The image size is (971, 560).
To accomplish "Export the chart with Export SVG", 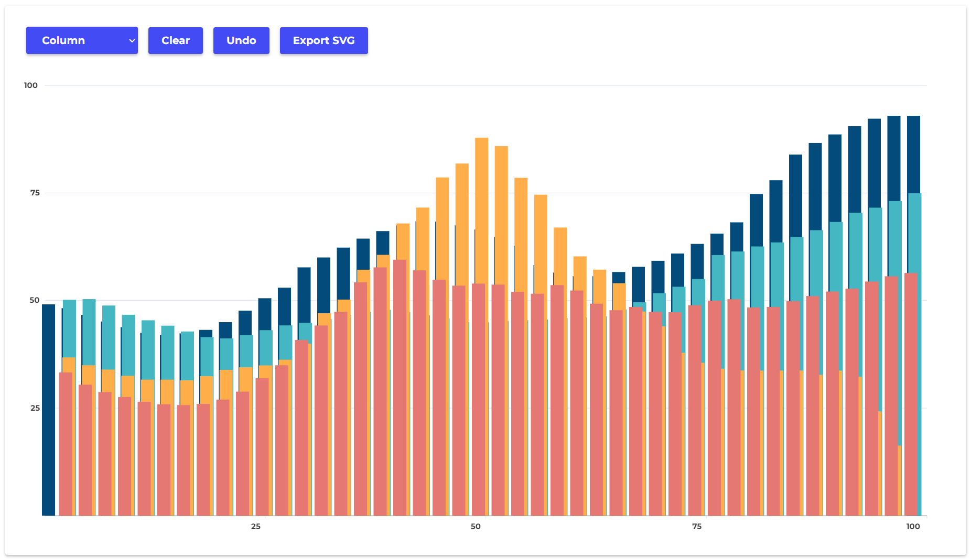I will click(323, 40).
